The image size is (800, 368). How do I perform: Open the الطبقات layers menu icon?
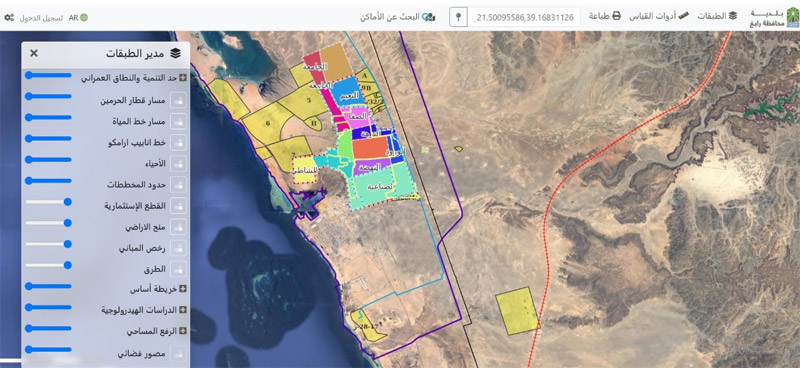(733, 16)
